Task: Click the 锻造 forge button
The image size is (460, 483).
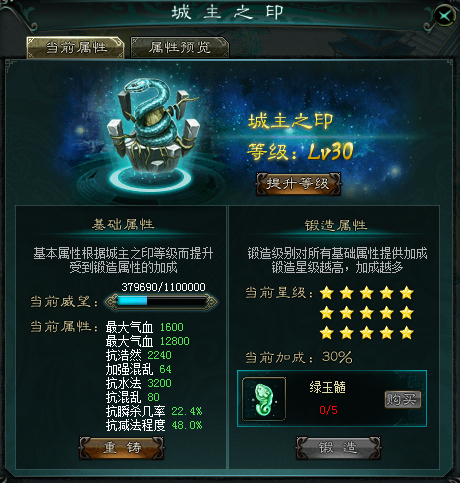Action: (338, 448)
